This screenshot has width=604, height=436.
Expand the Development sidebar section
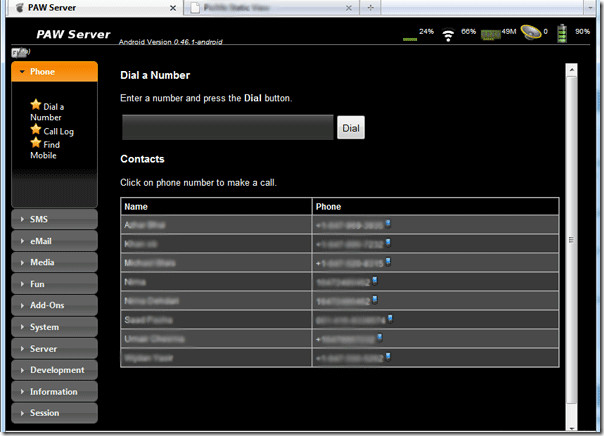click(x=54, y=370)
